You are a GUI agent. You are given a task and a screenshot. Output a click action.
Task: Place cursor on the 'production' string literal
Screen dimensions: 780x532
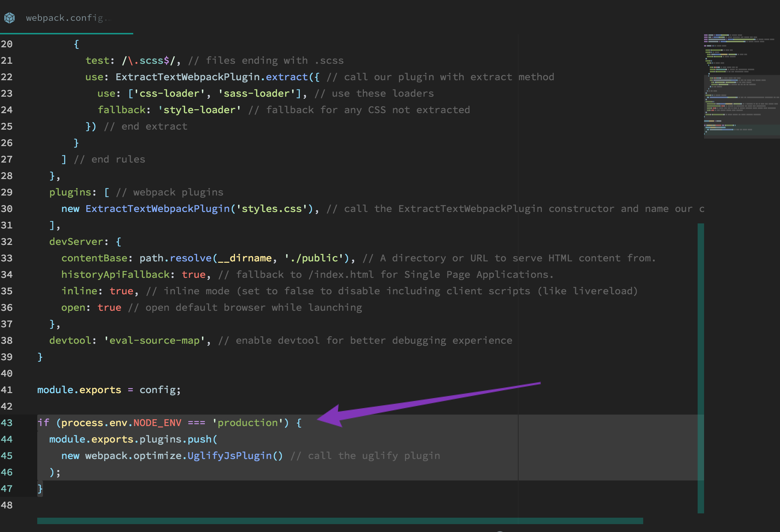(248, 423)
